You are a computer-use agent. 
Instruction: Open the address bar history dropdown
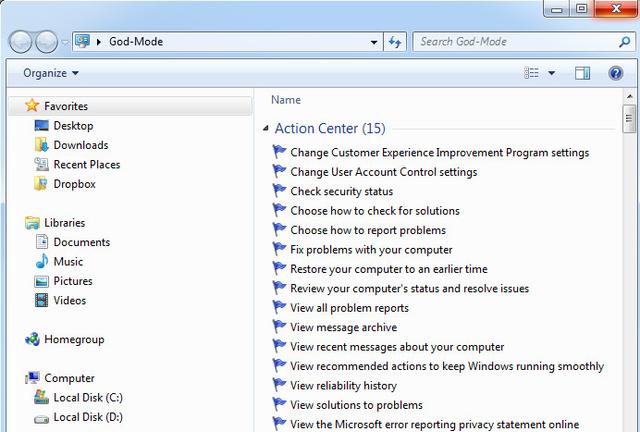(373, 42)
